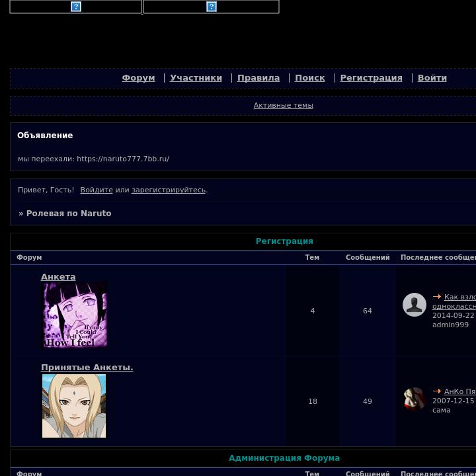Click the Тем column header in Регистрация table
The width and height of the screenshot is (476, 476).
[x=312, y=257]
